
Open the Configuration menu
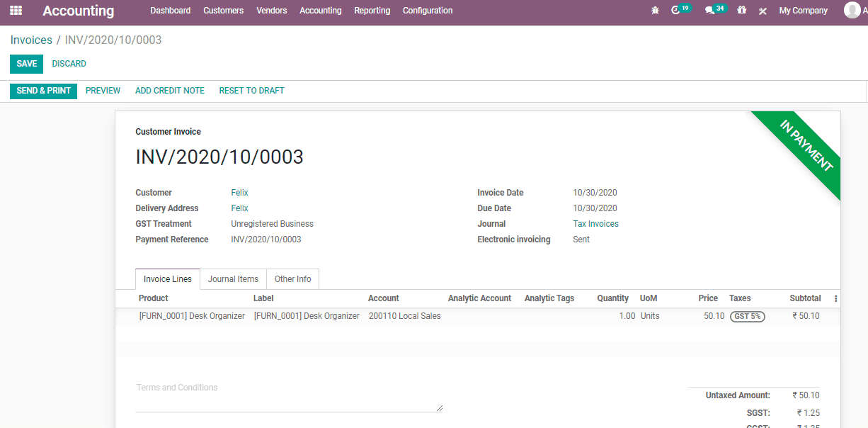click(428, 10)
